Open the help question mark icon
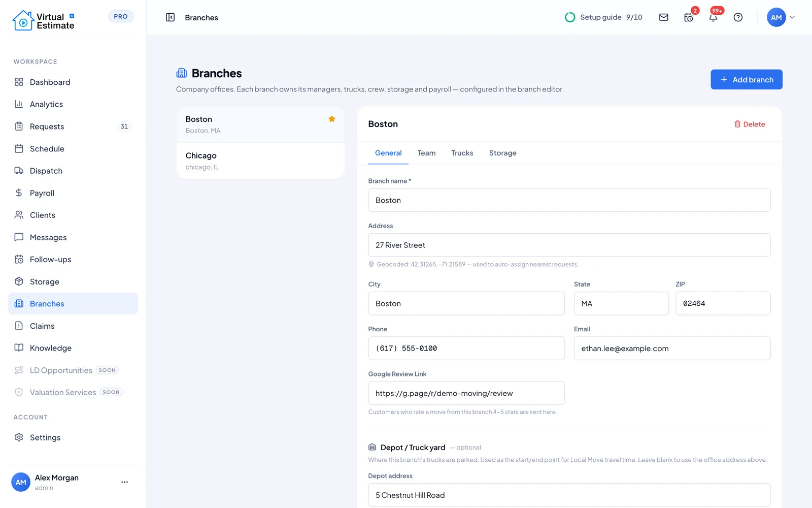Image resolution: width=812 pixels, height=508 pixels. 738,17
